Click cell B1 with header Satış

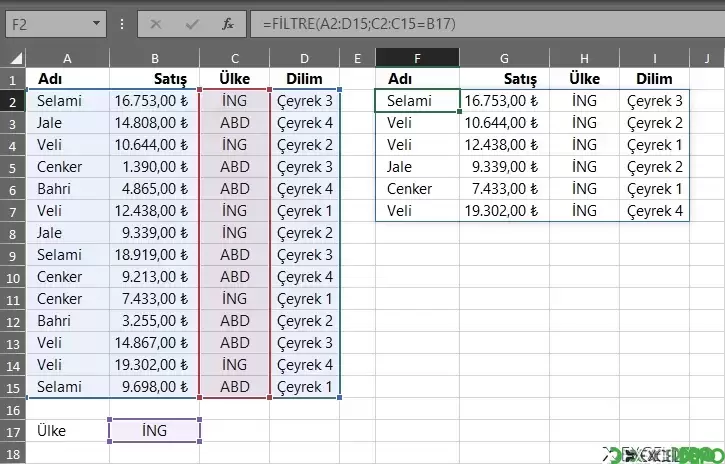[154, 79]
